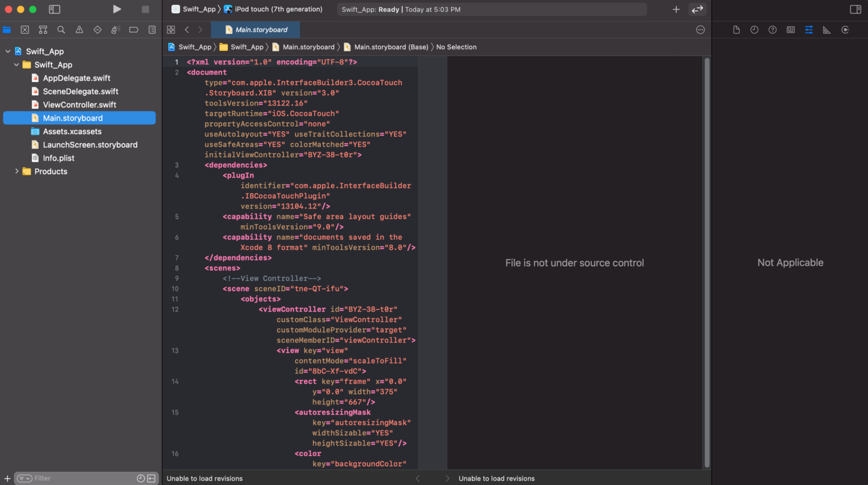
Task: Click the No Selection breadcrumb
Action: (x=456, y=47)
